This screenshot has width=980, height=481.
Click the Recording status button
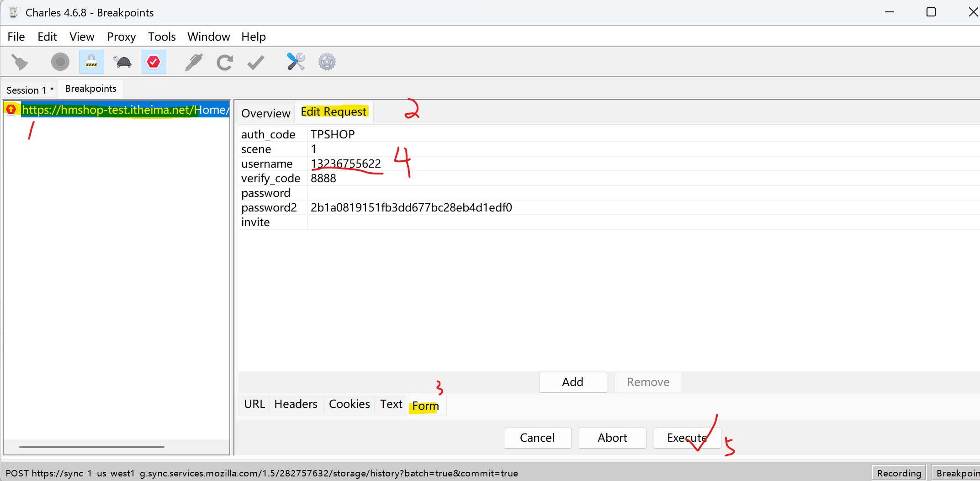(x=899, y=473)
